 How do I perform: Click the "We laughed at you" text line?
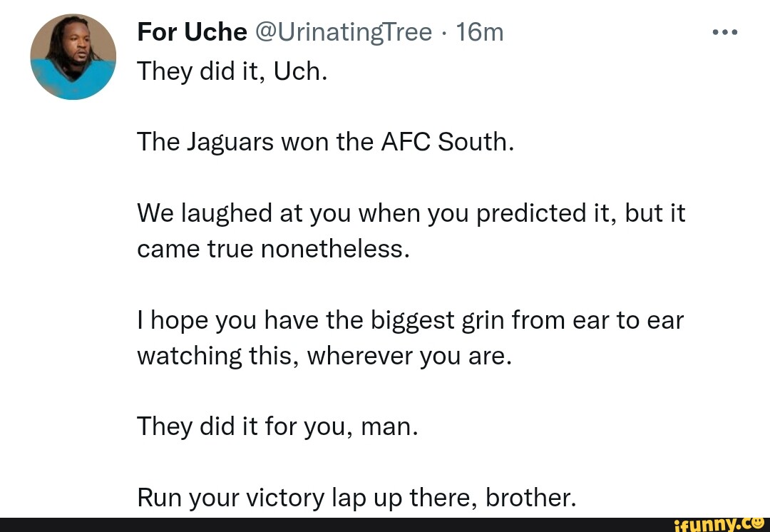coord(411,213)
